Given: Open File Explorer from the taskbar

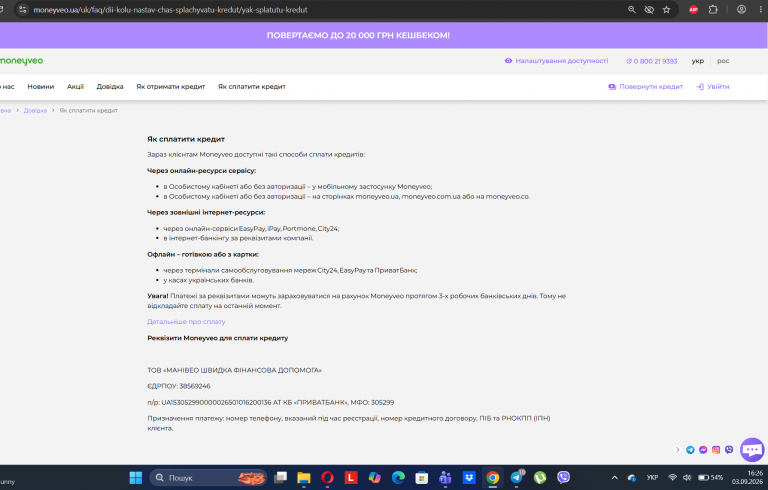Looking at the screenshot, I should pos(304,477).
